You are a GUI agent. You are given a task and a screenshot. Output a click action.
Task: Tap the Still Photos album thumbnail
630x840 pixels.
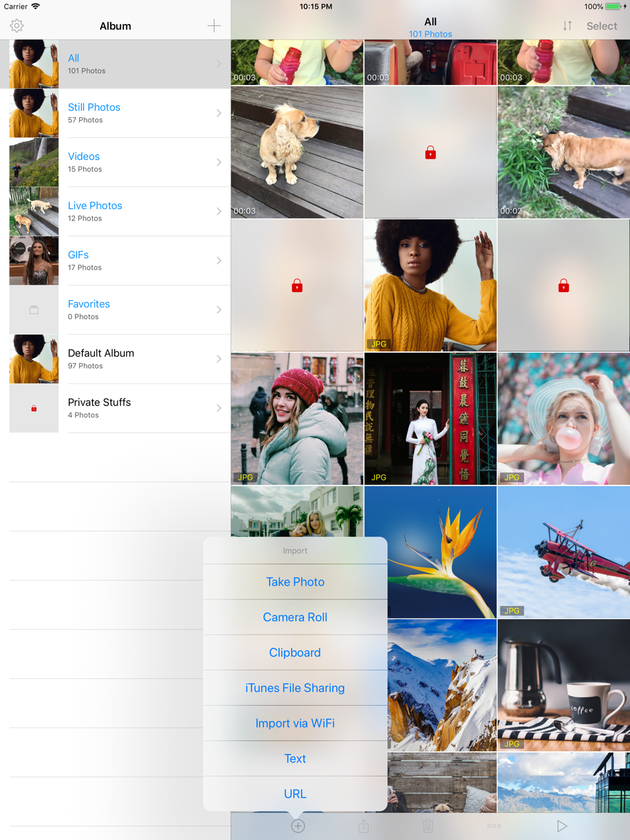pos(34,113)
